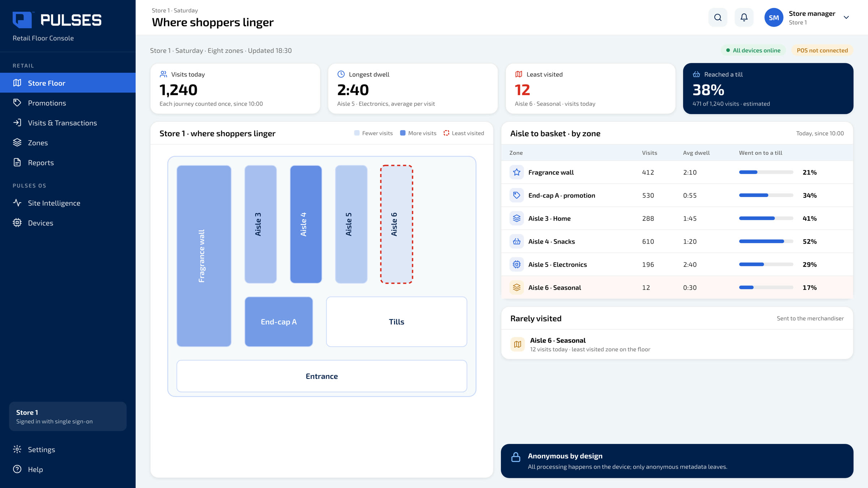Click the Visits column header

(650, 153)
